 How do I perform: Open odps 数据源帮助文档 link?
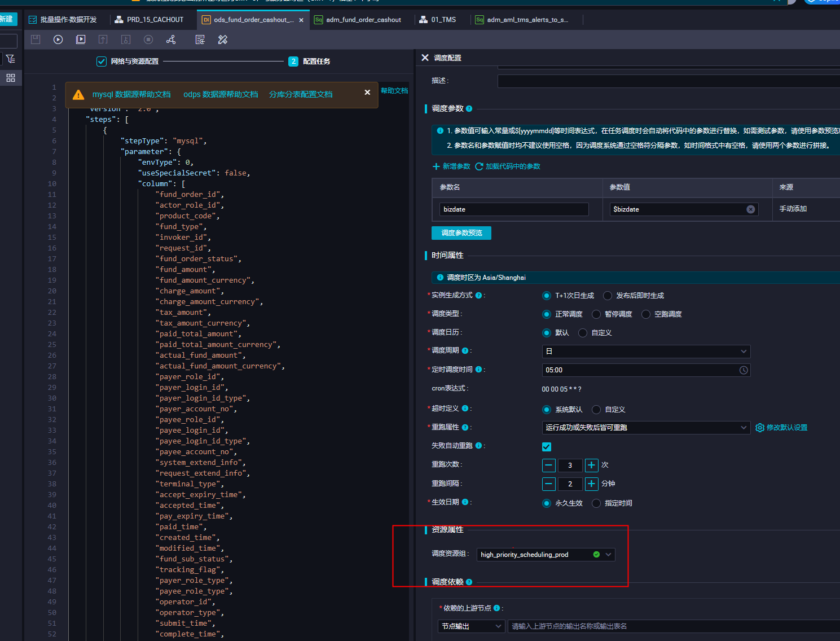(x=221, y=94)
